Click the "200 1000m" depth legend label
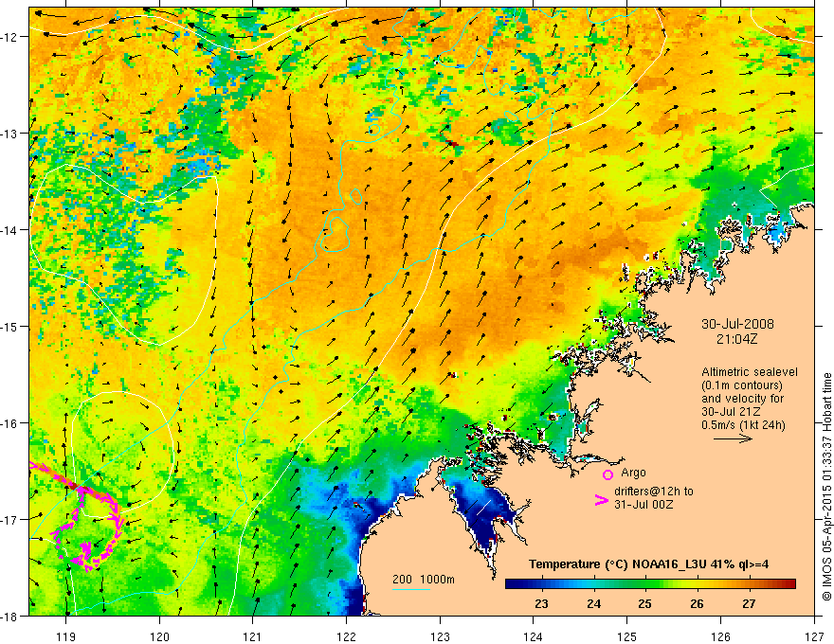834x644 pixels. click(424, 580)
